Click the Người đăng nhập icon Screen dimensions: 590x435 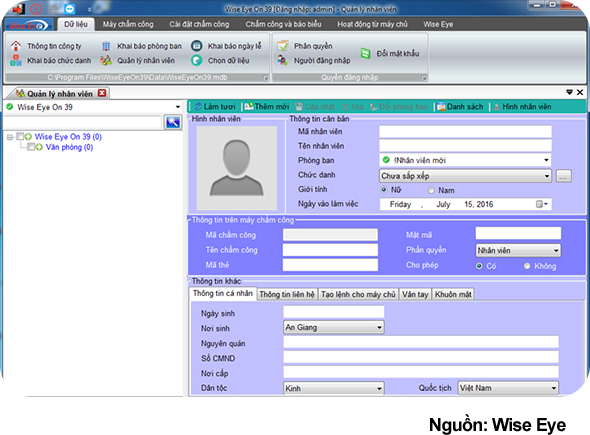[283, 60]
